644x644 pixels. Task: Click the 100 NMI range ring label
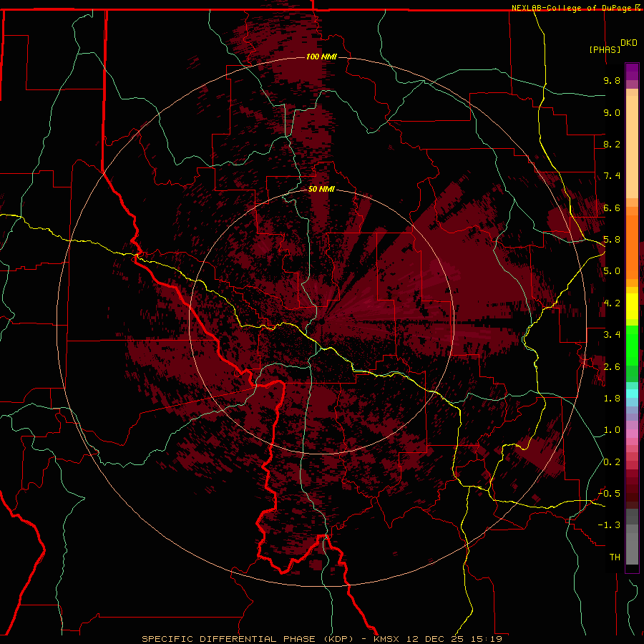click(x=321, y=57)
